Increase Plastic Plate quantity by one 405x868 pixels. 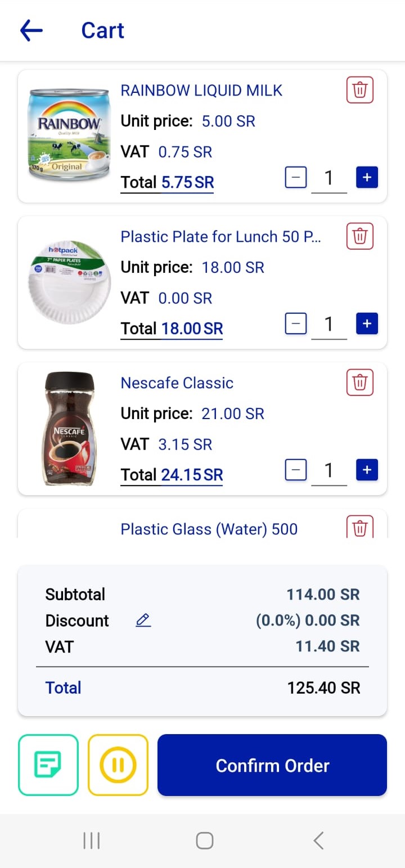click(367, 324)
